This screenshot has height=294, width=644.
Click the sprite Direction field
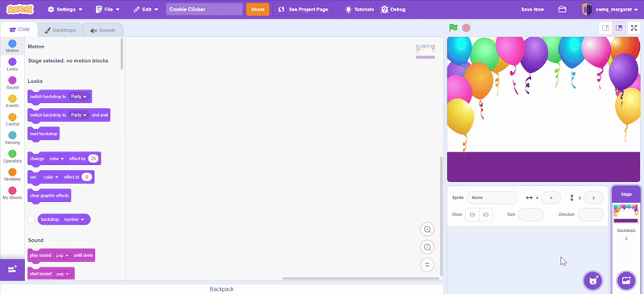[590, 214]
